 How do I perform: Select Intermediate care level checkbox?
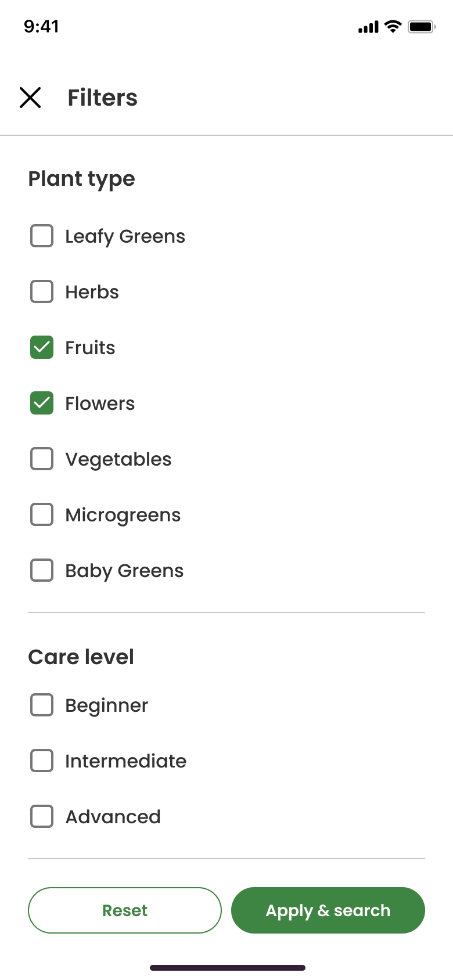(42, 761)
